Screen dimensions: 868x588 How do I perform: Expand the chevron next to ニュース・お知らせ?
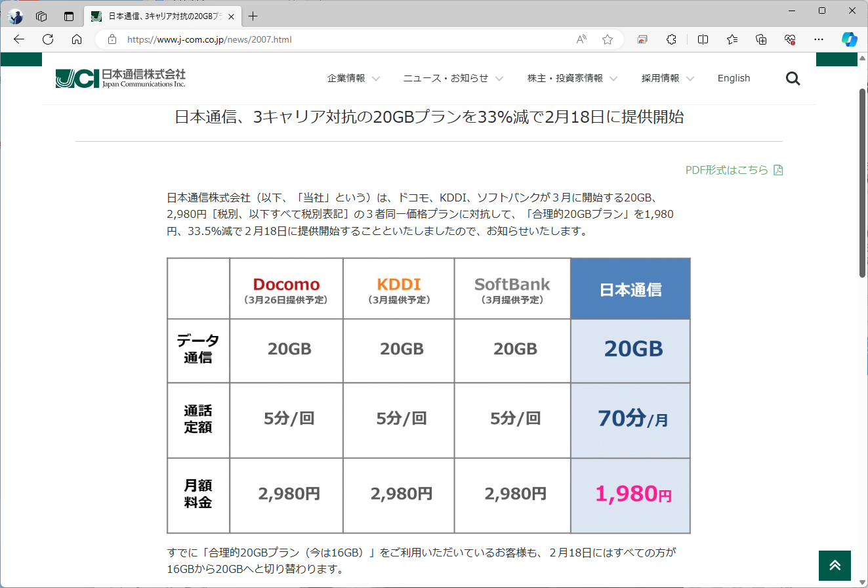(499, 79)
